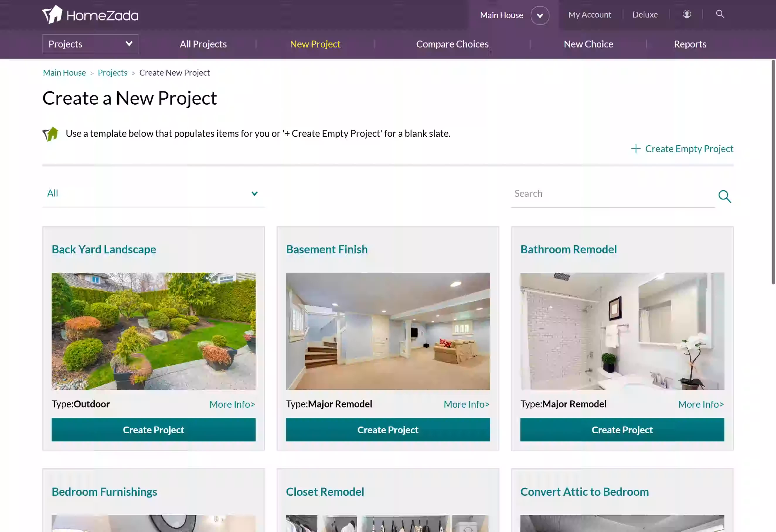Screen dimensions: 776x532
Task: Click in the template Search field
Action: pos(613,194)
